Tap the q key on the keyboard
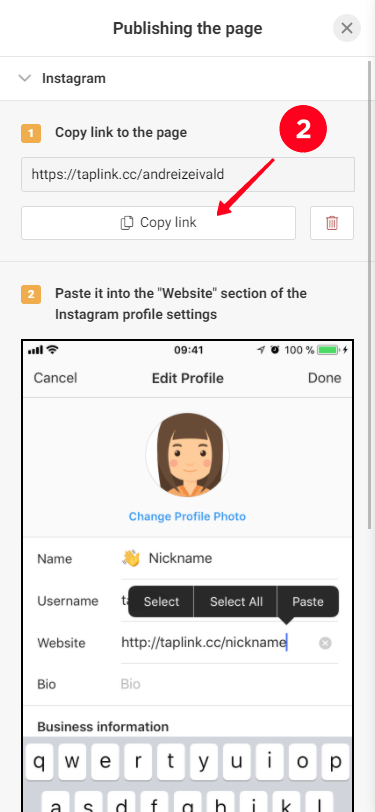375x812 pixels. (x=39, y=762)
